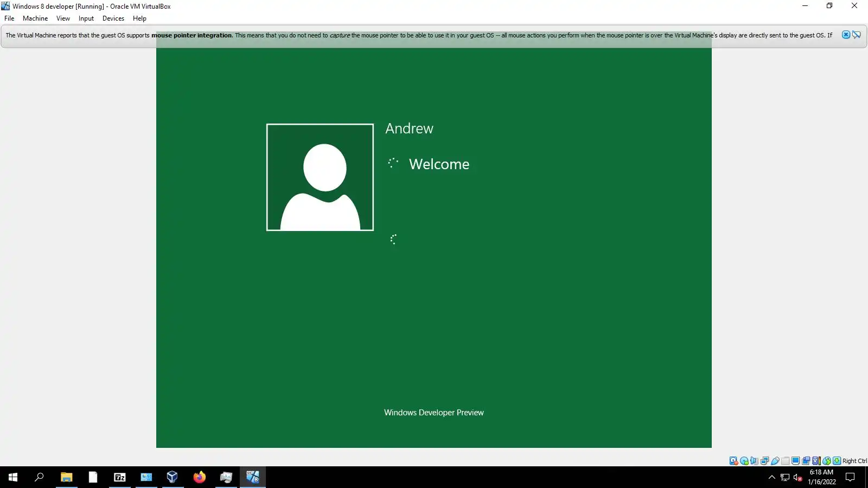The height and width of the screenshot is (488, 868).
Task: Open the View menu
Action: [x=63, y=18]
